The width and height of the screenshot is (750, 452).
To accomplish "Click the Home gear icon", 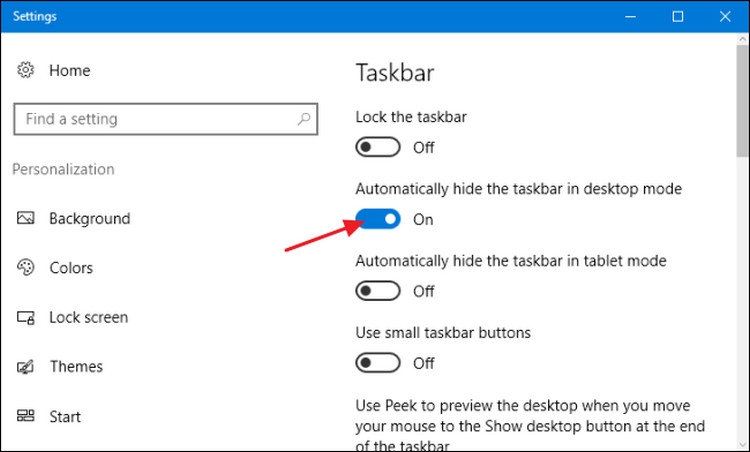I will coord(25,70).
